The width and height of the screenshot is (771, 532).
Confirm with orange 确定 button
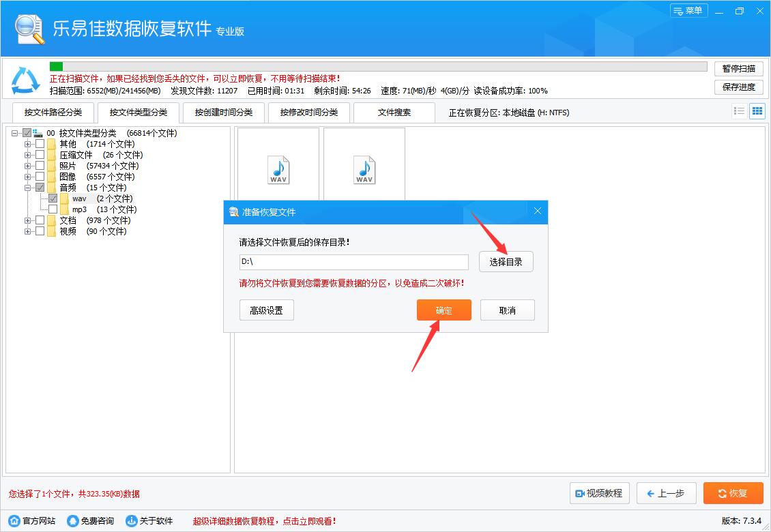[444, 310]
